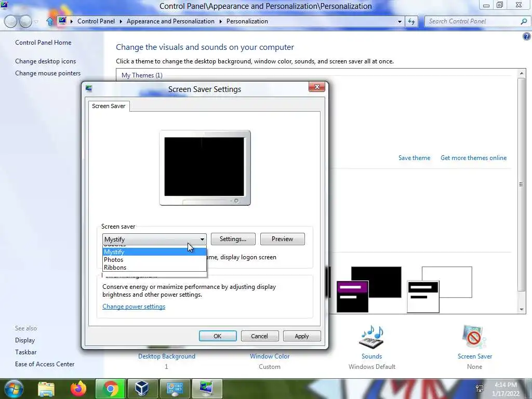Click the theme list scroll up arrow
Viewport: 532px width, 399px height.
tap(522, 73)
